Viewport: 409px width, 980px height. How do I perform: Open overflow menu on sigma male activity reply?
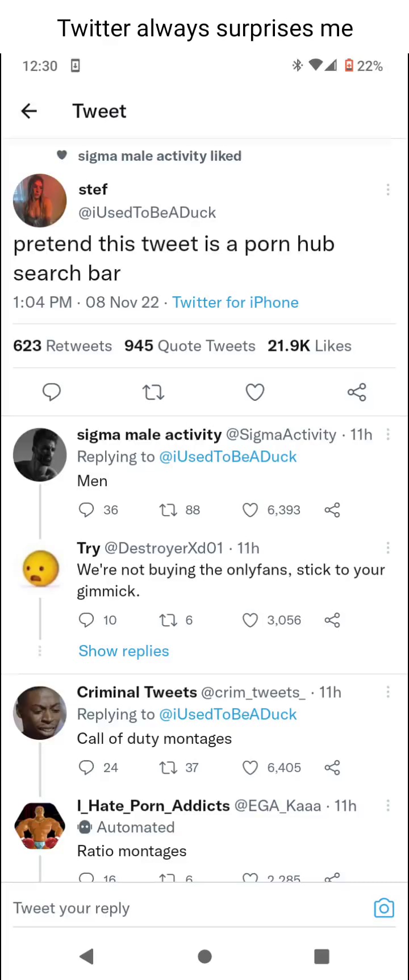click(x=388, y=434)
